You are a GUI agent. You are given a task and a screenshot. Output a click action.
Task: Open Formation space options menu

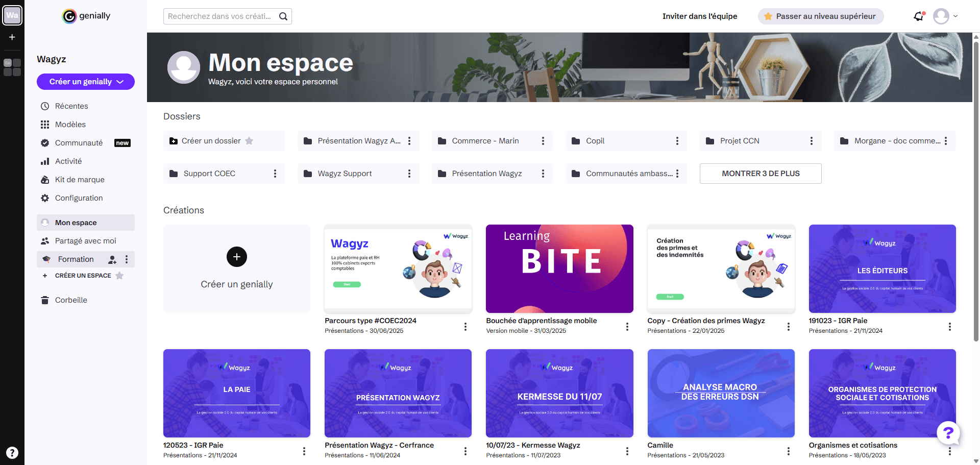[127, 259]
